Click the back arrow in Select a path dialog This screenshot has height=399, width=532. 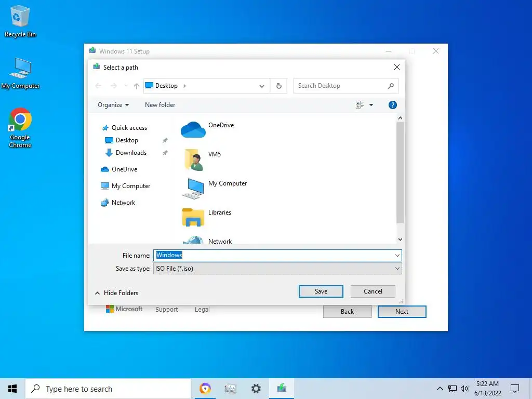pyautogui.click(x=98, y=86)
